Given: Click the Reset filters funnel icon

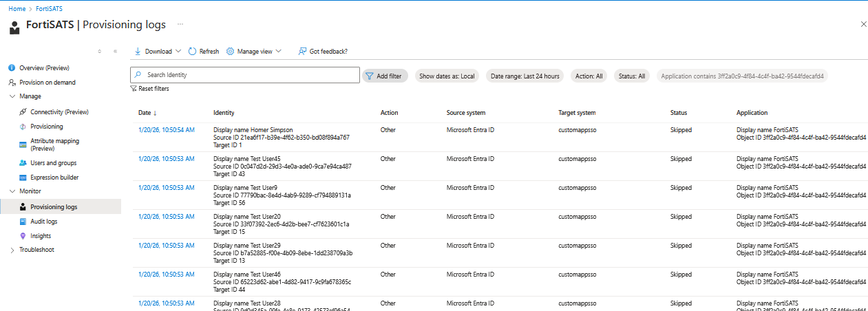Looking at the screenshot, I should (x=134, y=88).
